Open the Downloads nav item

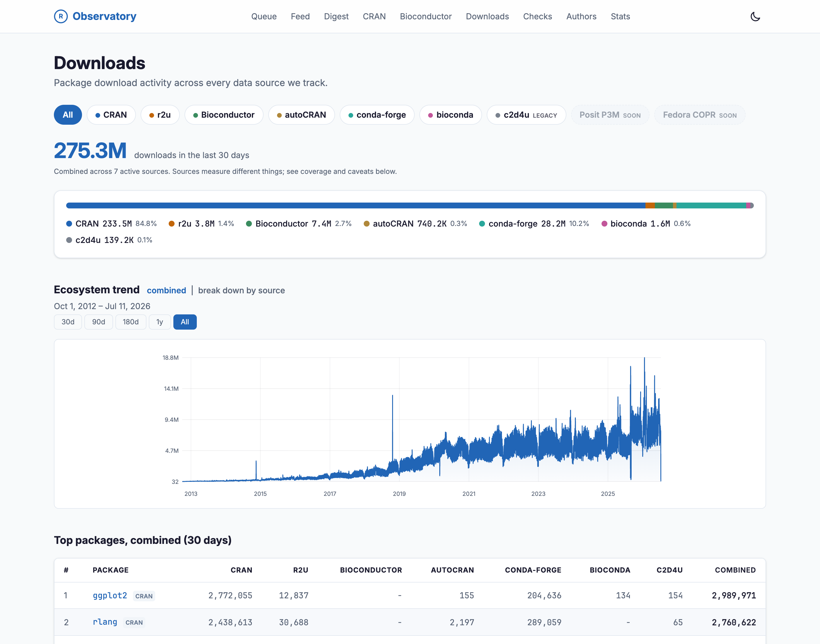point(487,17)
